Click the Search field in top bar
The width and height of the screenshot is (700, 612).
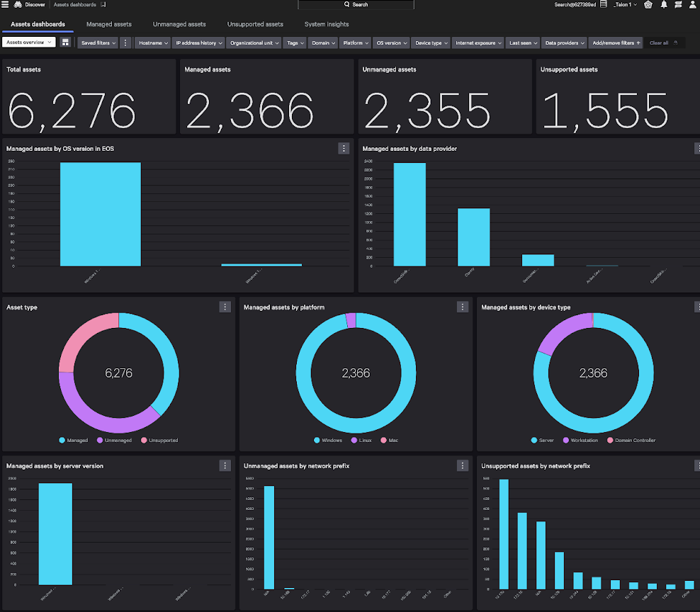click(x=356, y=4)
